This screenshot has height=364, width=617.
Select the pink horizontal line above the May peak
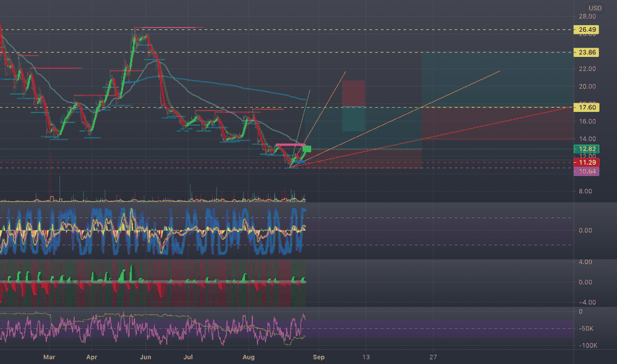click(x=169, y=28)
